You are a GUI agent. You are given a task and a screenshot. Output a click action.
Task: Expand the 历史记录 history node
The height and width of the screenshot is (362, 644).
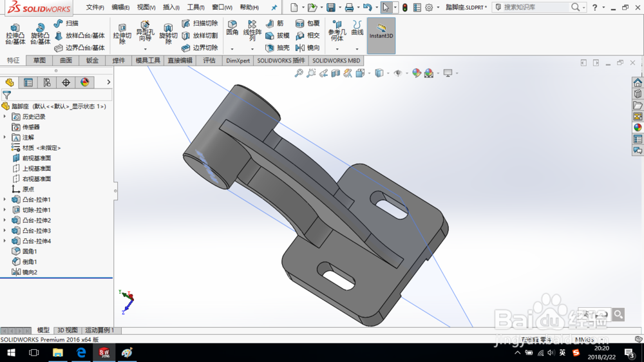[5, 117]
